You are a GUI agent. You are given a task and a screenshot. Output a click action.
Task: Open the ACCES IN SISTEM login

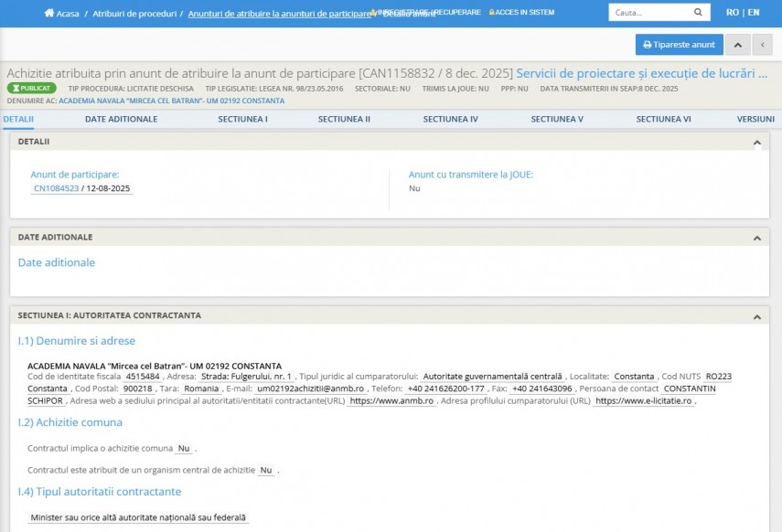[521, 13]
